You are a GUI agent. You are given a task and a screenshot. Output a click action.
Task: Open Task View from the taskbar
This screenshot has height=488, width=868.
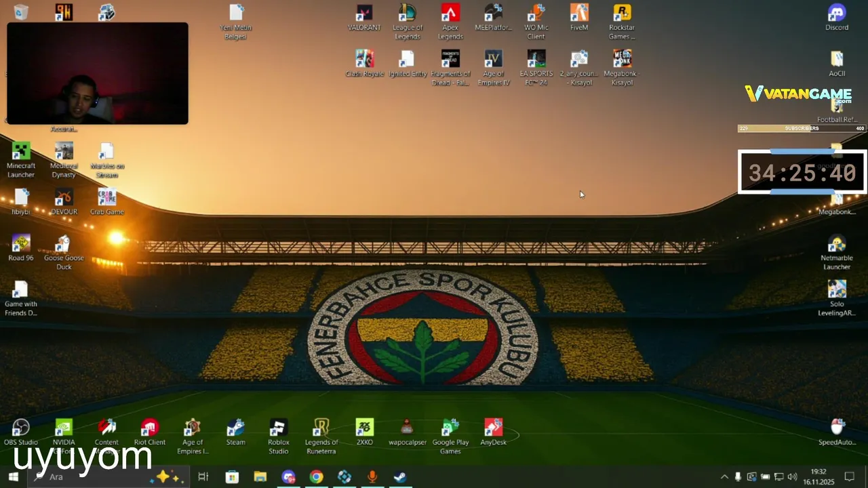tap(203, 476)
